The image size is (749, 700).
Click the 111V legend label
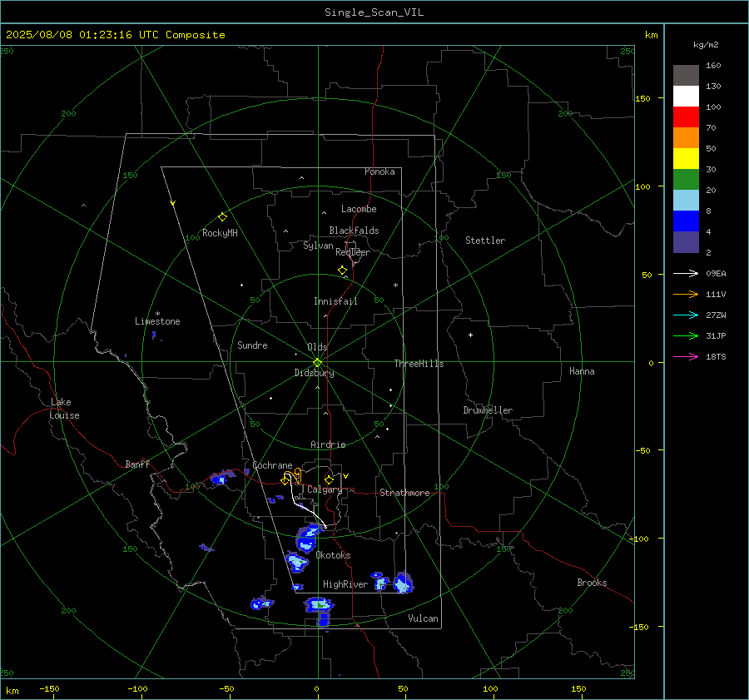[x=716, y=295]
